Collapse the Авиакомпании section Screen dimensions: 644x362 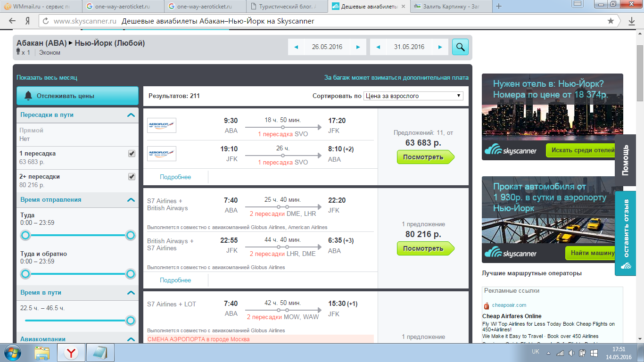(131, 339)
